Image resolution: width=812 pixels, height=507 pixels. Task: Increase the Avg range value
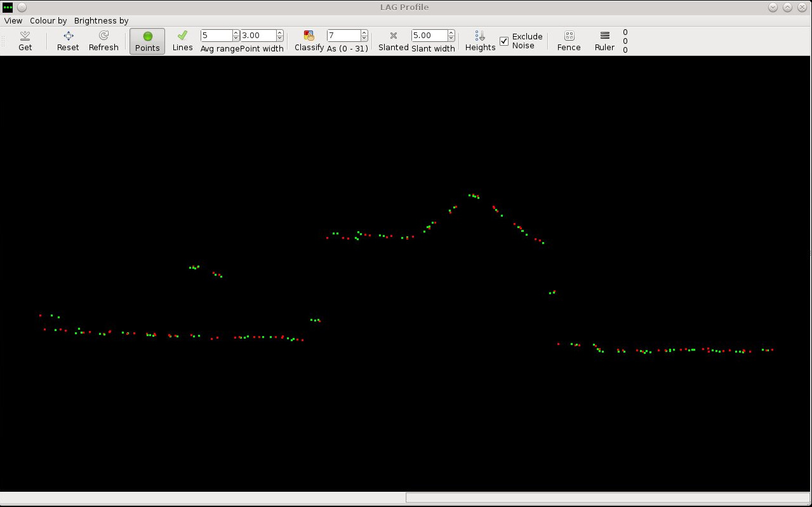tap(236, 33)
